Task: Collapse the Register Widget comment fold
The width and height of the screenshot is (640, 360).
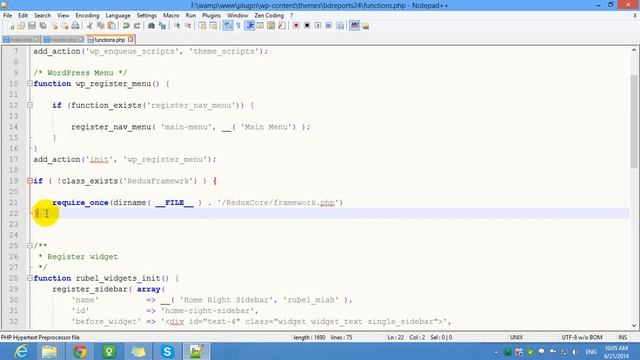Action: pos(29,246)
